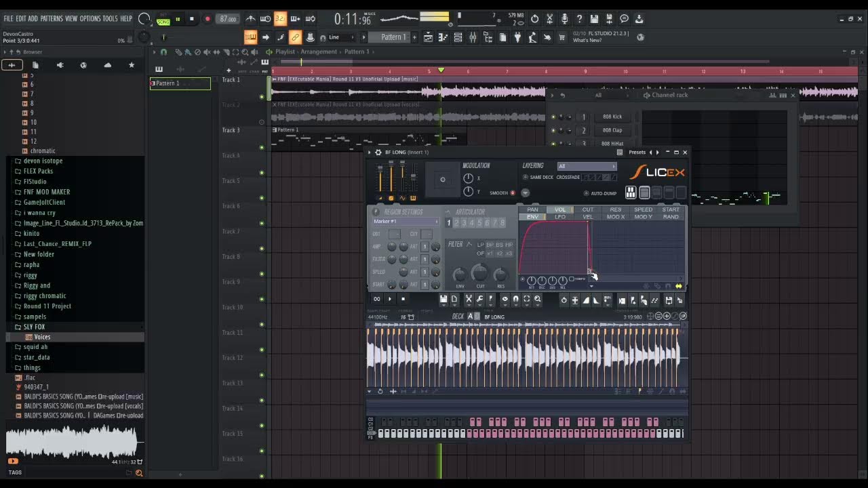The image size is (868, 488).
Task: Expand the squid ah folder
Action: point(35,347)
